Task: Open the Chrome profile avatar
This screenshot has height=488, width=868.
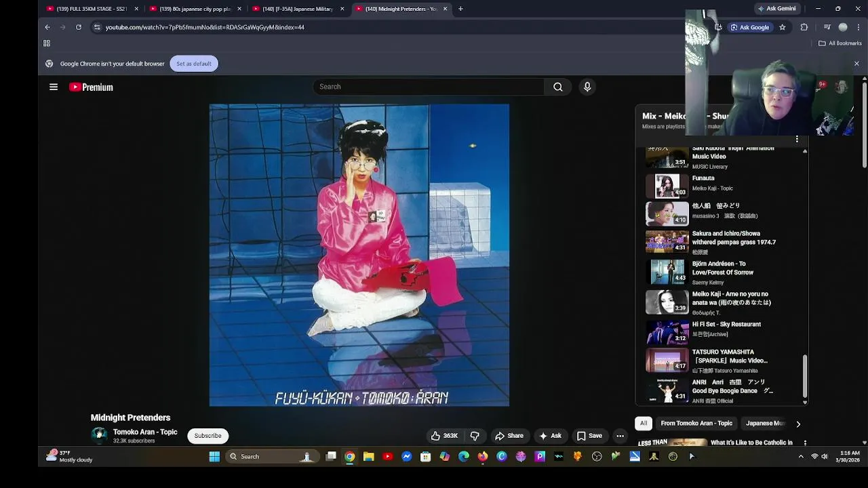Action: (x=843, y=27)
